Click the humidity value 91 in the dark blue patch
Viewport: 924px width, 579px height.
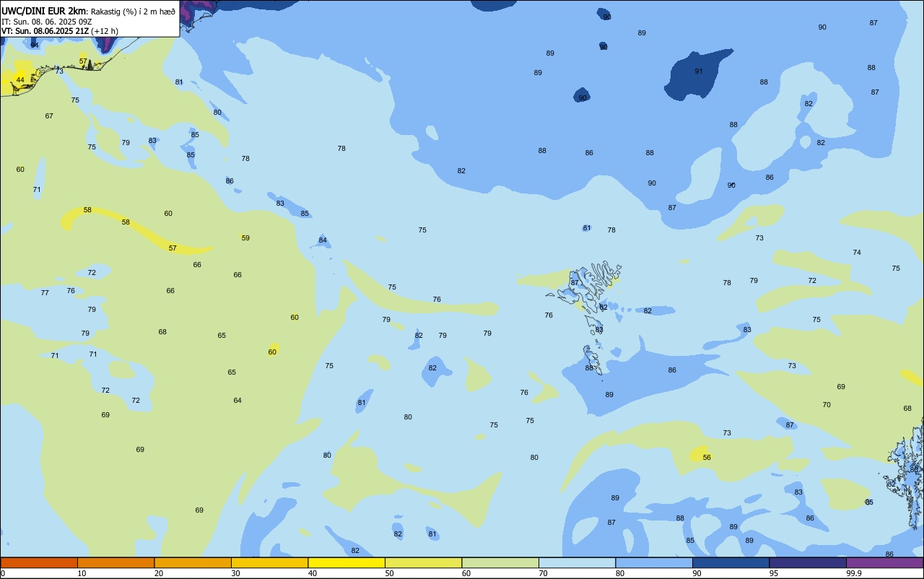[699, 71]
